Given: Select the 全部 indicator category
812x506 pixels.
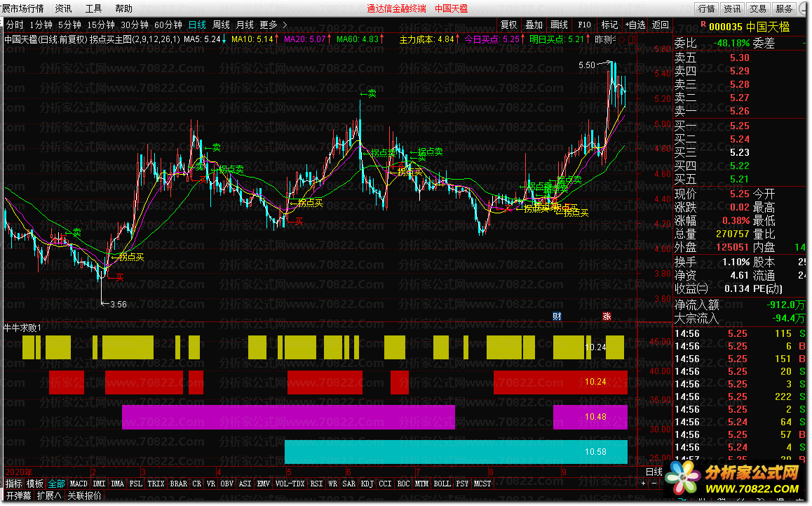Looking at the screenshot, I should click(x=56, y=484).
